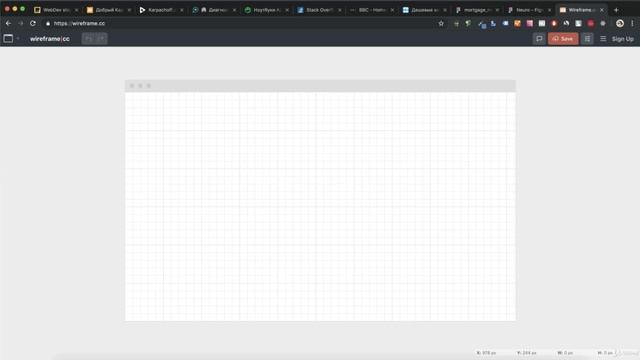Open Chrome three-dot menu
640x360 pixels.
pyautogui.click(x=632, y=24)
